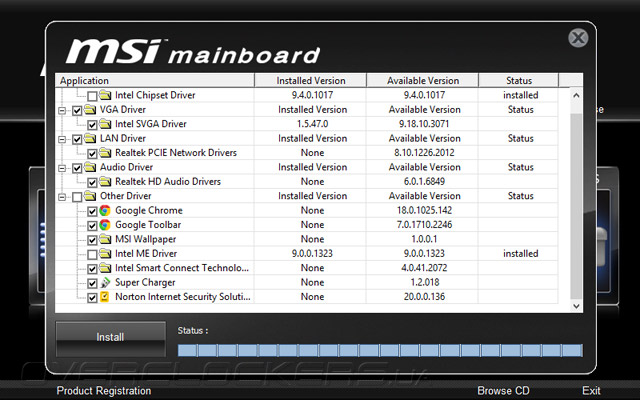This screenshot has height=400, width=640.
Task: Click the scrollbar up arrow
Action: pos(576,96)
